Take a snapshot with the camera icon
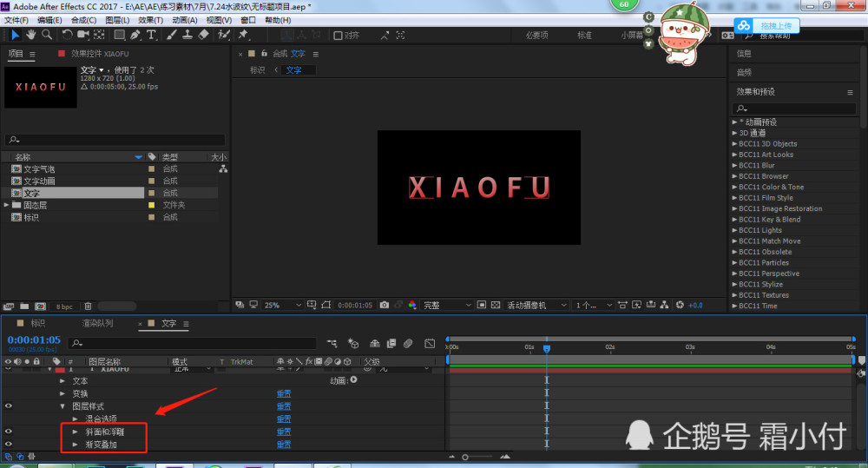868x468 pixels. point(385,305)
